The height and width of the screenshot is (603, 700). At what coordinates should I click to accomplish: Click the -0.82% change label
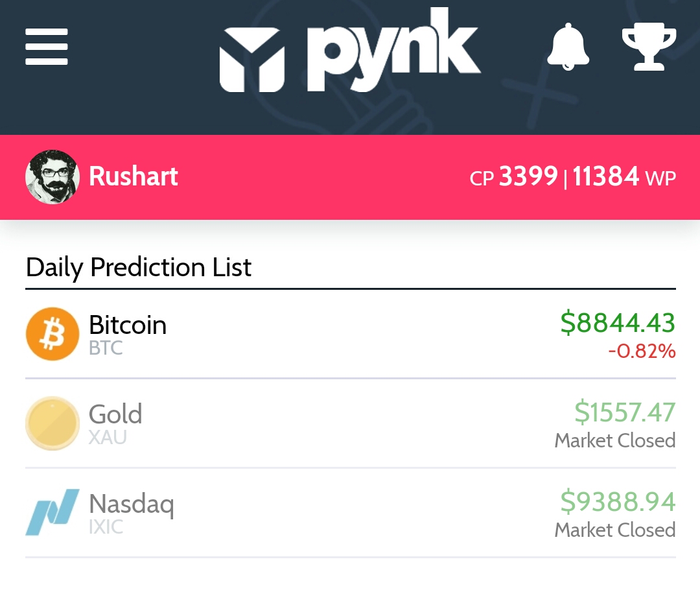point(642,351)
